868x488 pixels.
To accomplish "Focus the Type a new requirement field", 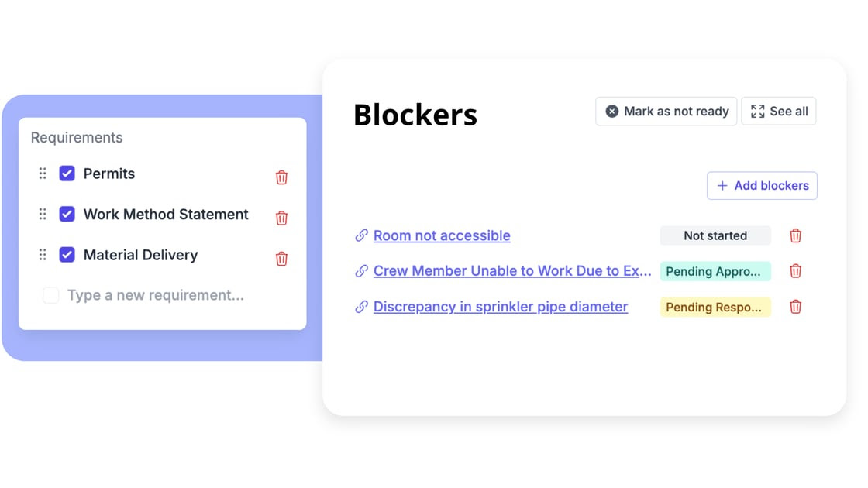I will tap(156, 295).
